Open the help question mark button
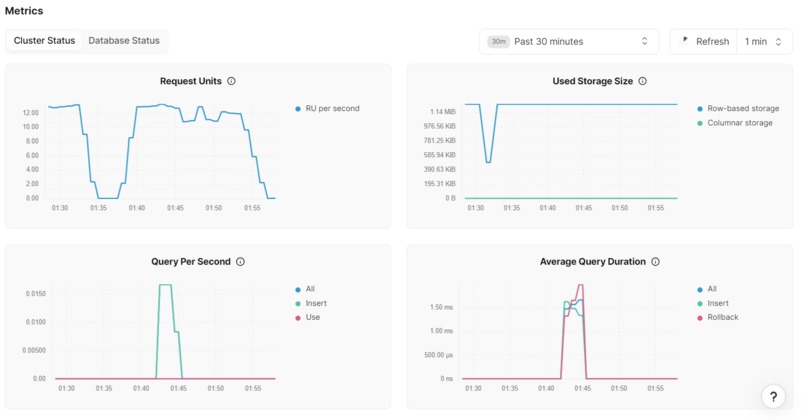The height and width of the screenshot is (420, 806). pos(773,396)
